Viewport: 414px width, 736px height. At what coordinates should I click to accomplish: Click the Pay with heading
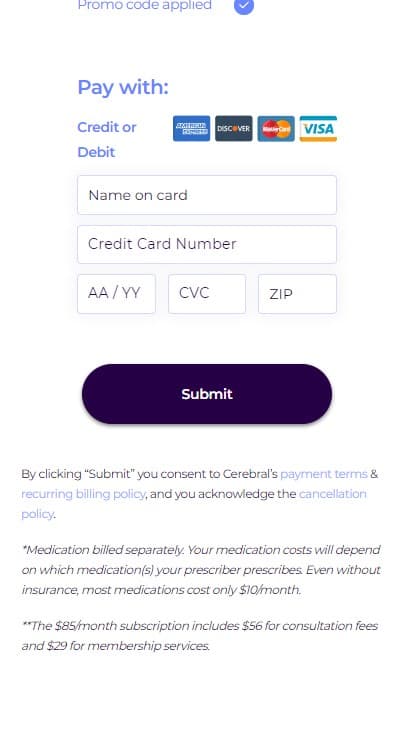[123, 87]
